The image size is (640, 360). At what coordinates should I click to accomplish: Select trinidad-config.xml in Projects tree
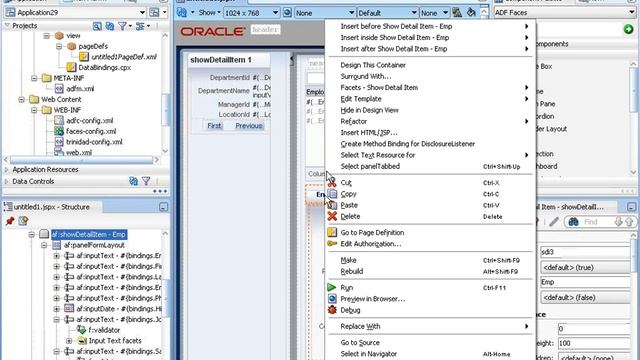click(94, 142)
